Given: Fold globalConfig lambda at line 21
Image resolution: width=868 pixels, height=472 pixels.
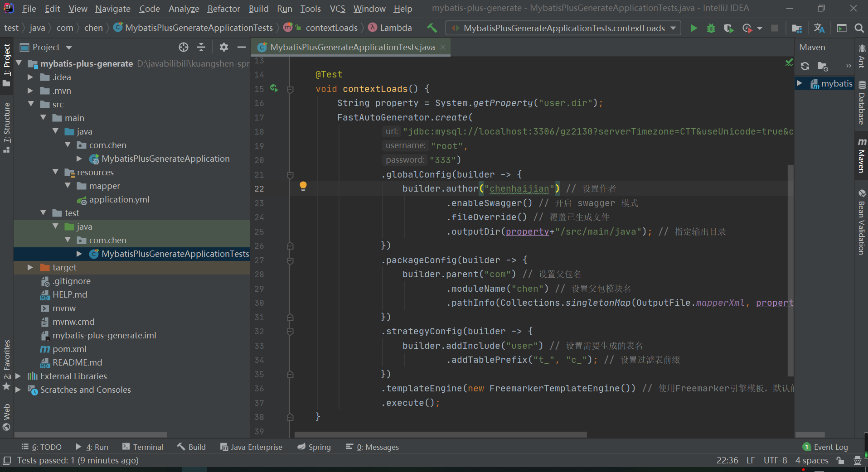Looking at the screenshot, I should [x=290, y=175].
